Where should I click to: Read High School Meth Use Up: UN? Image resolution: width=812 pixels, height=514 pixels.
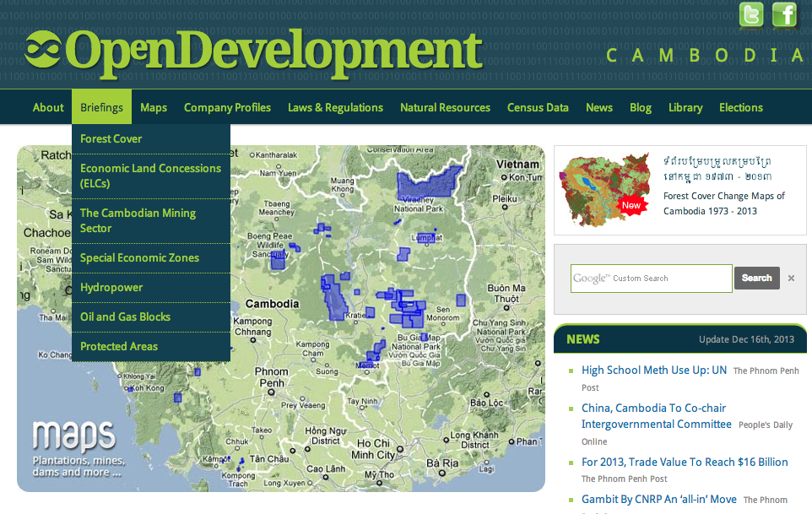(x=654, y=371)
